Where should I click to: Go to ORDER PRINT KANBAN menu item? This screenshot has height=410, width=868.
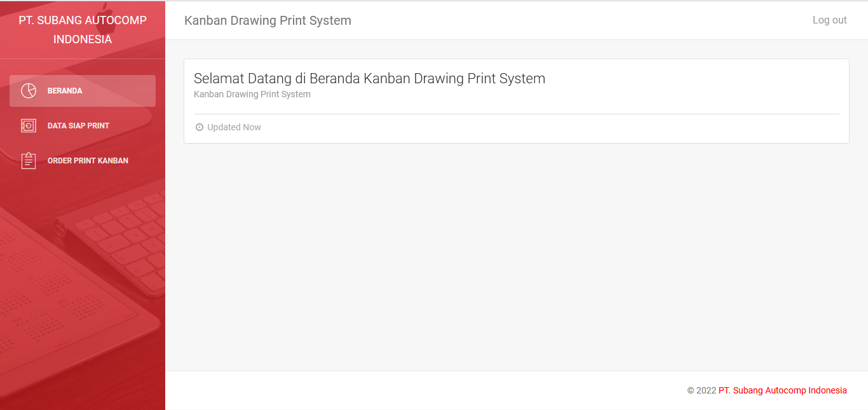pyautogui.click(x=88, y=161)
